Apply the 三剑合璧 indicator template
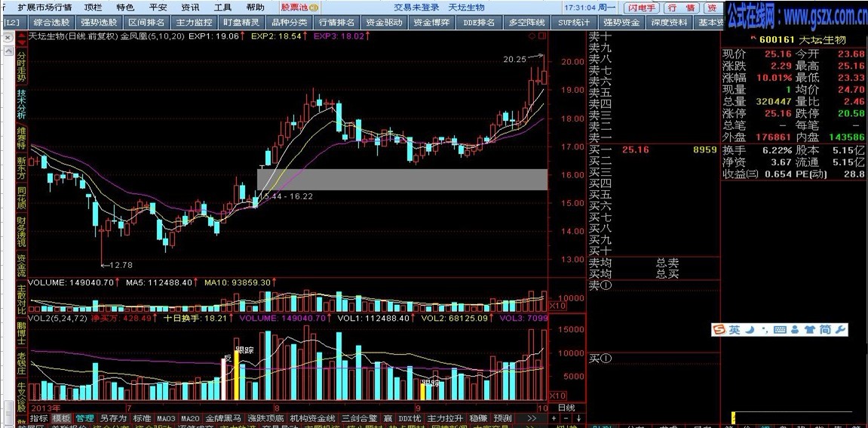The height and width of the screenshot is (428, 868). (360, 418)
